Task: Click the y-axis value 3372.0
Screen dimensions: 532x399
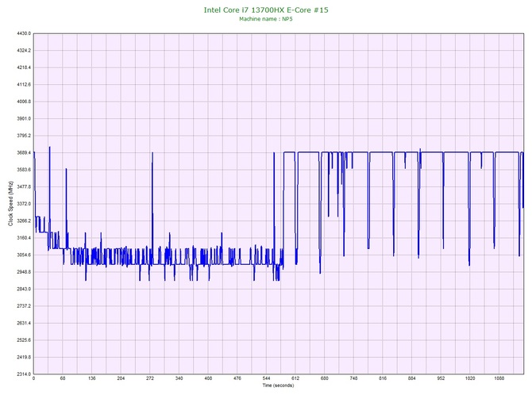Action: pos(24,204)
